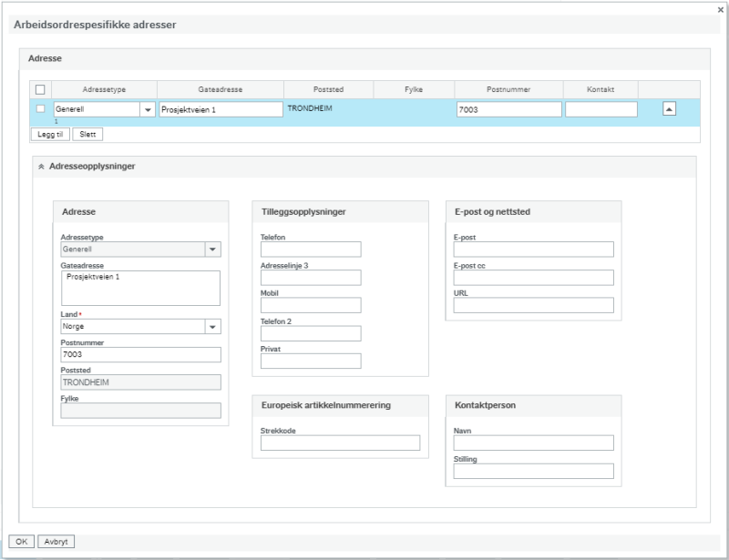Image resolution: width=729 pixels, height=560 pixels.
Task: Click the Gateadresse text area
Action: [140, 288]
